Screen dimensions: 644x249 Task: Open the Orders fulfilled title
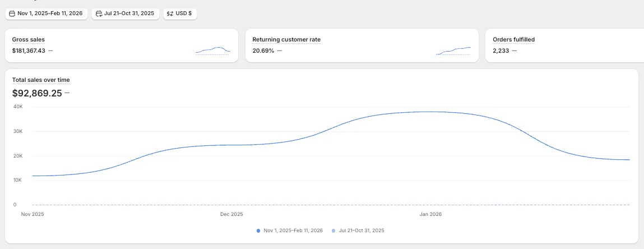pos(513,40)
